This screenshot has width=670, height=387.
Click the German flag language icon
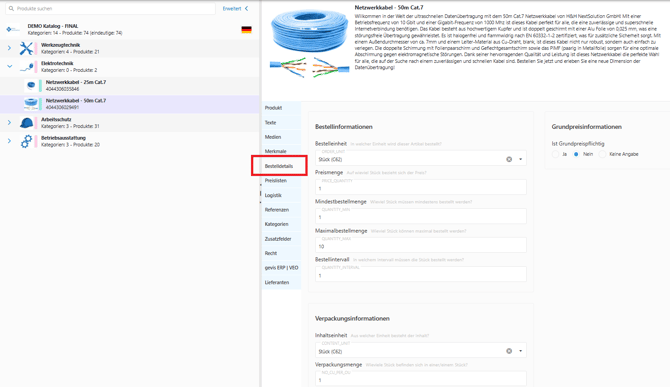tap(246, 29)
